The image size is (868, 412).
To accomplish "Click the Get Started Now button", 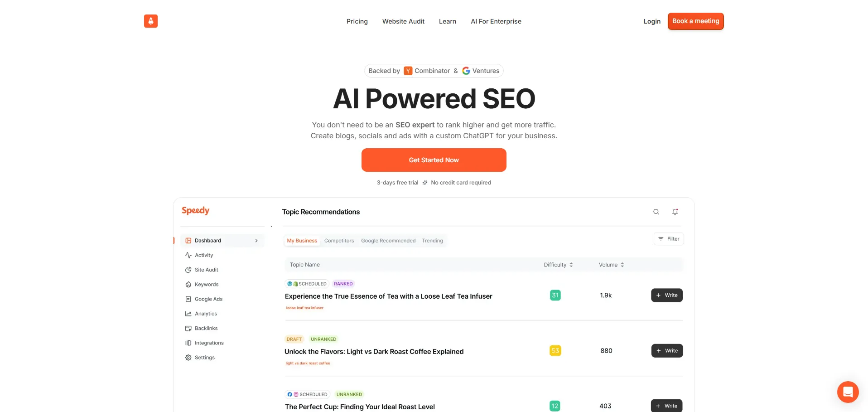I will 434,160.
